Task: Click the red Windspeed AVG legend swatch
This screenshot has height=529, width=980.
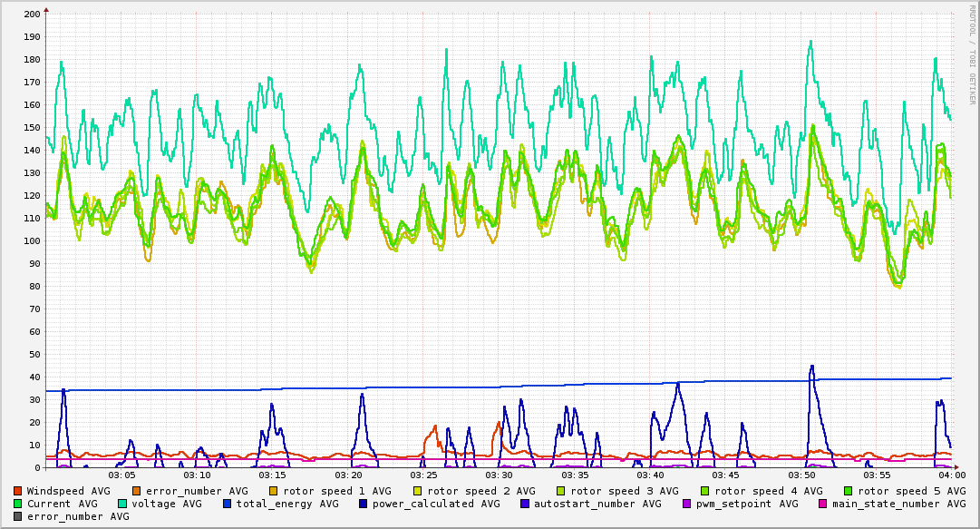Action: pyautogui.click(x=18, y=491)
